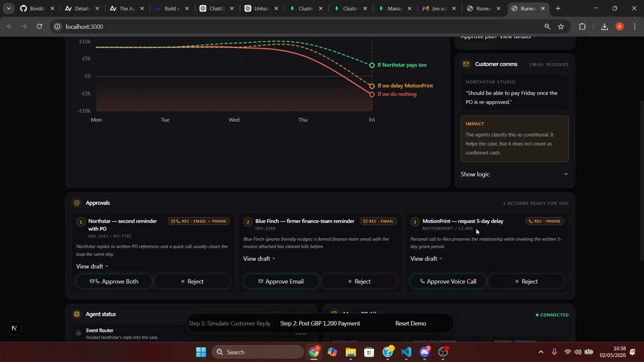644x362 pixels.
Task: Approve Email for Blue Finch
Action: point(281,282)
